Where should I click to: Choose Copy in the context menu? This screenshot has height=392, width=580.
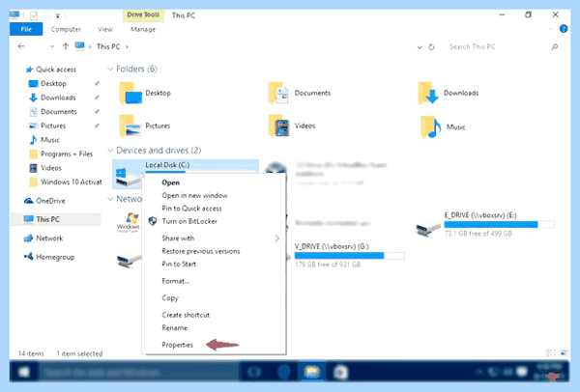point(170,298)
